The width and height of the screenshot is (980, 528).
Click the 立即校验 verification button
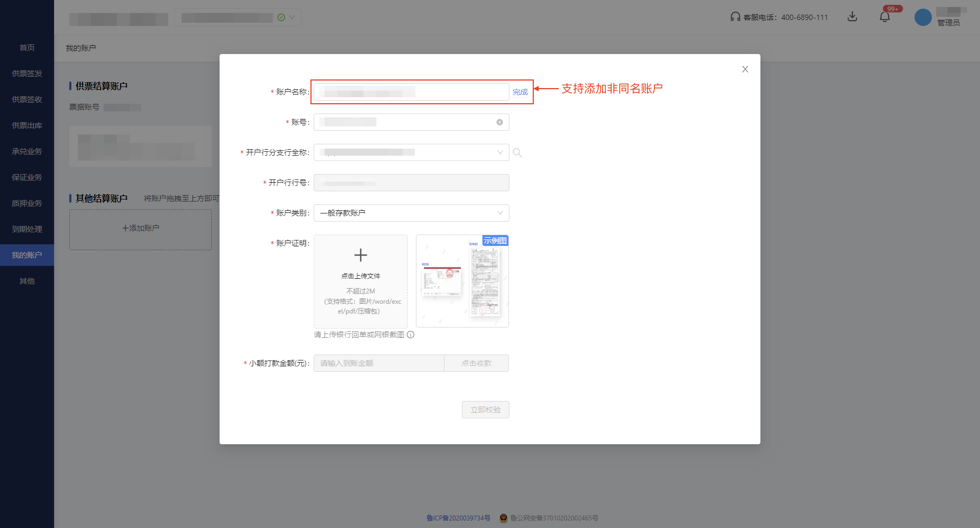point(485,410)
